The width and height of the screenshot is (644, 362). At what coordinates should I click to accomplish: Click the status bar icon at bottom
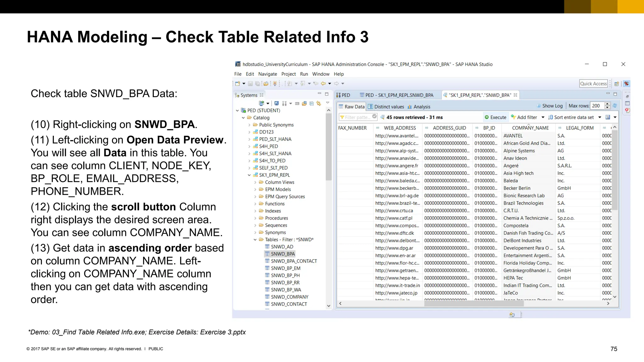[x=512, y=315]
